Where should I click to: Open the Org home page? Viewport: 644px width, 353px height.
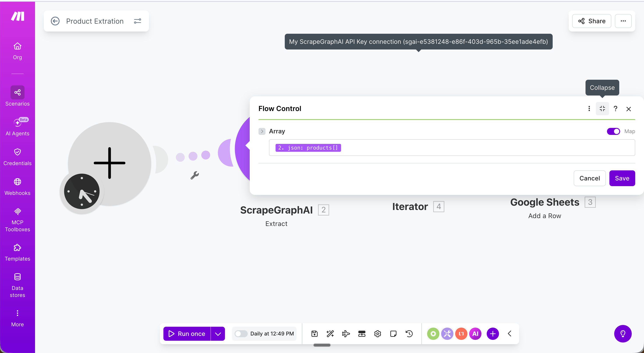coord(18,51)
